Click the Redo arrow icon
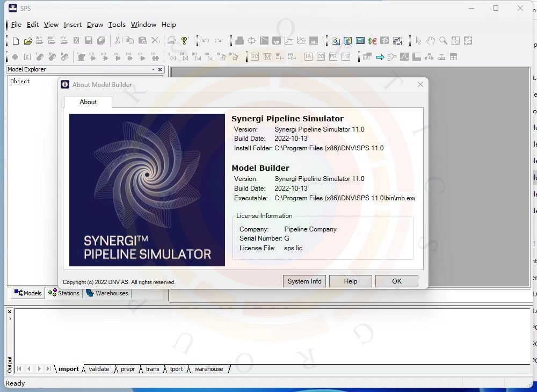 click(x=218, y=41)
